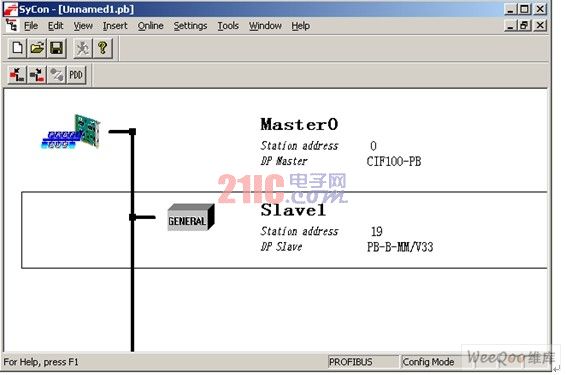Open the Edit menu
Image resolution: width=567 pixels, height=375 pixels.
pyautogui.click(x=55, y=26)
